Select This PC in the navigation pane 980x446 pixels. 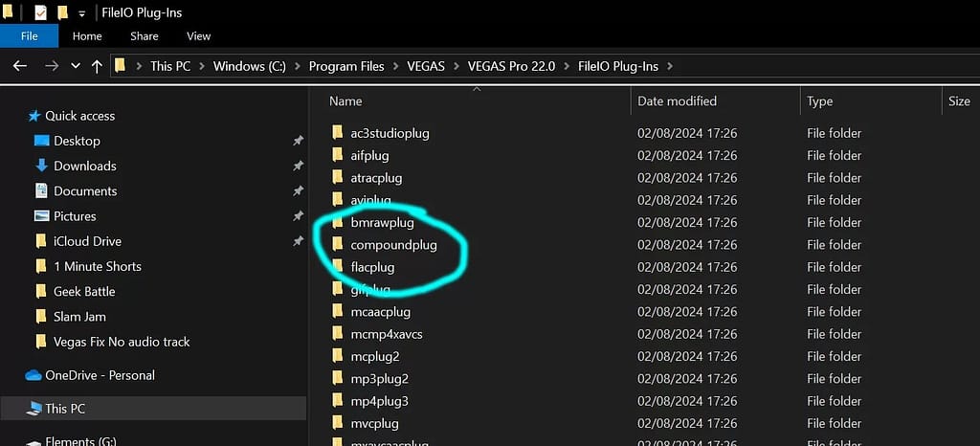coord(65,409)
